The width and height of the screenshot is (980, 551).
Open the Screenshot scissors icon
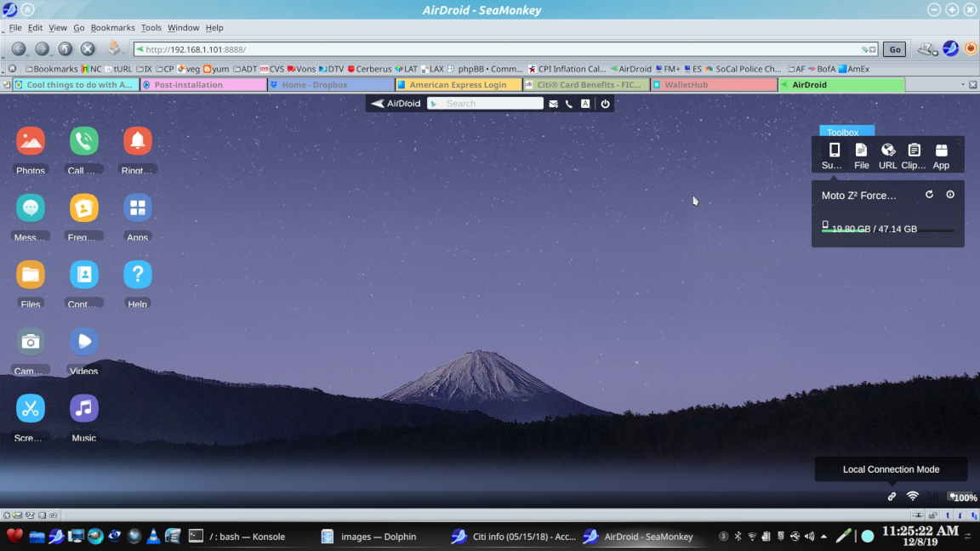tap(31, 409)
